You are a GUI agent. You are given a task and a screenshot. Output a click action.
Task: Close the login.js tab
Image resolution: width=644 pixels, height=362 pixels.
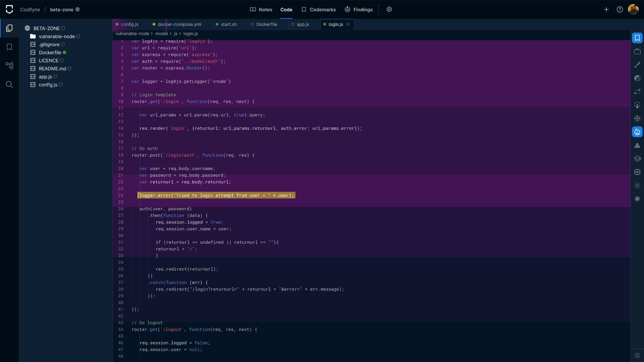click(348, 24)
